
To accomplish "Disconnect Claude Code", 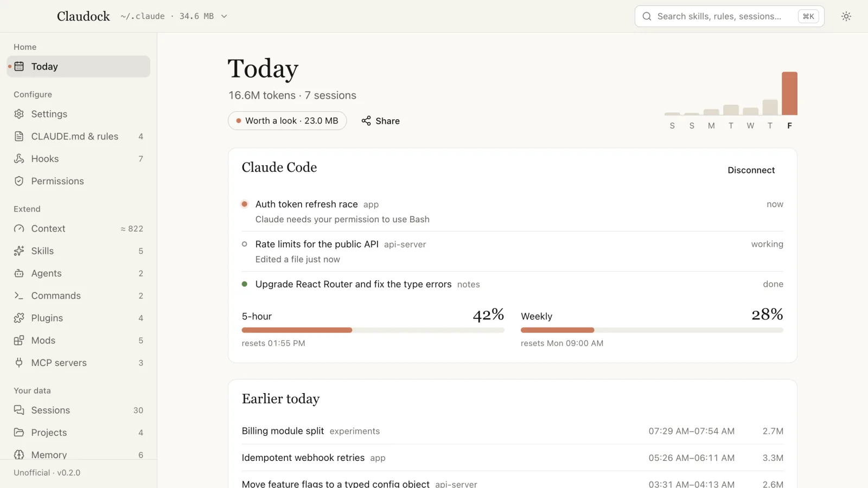I will point(751,170).
